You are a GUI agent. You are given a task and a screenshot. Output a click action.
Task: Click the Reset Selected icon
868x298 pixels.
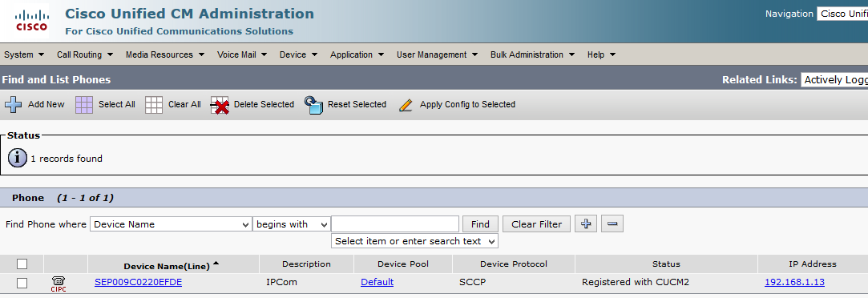click(314, 104)
